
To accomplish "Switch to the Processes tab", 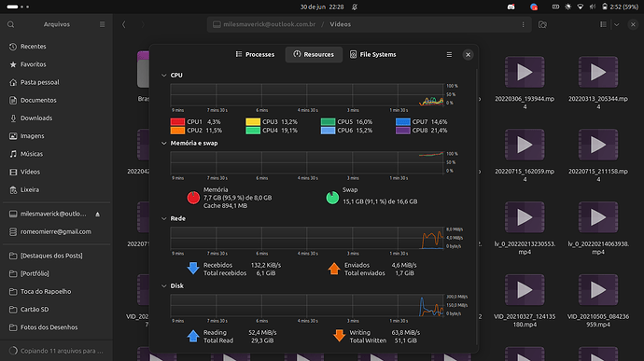I will [255, 54].
